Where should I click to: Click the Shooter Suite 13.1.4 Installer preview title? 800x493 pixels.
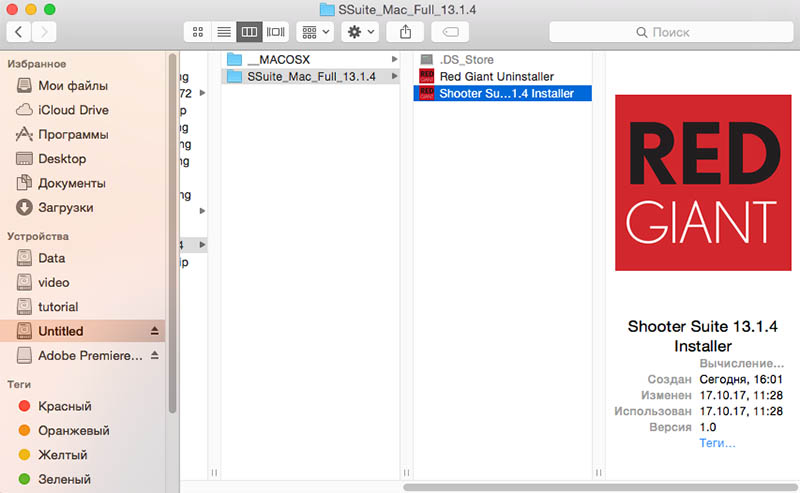point(703,336)
